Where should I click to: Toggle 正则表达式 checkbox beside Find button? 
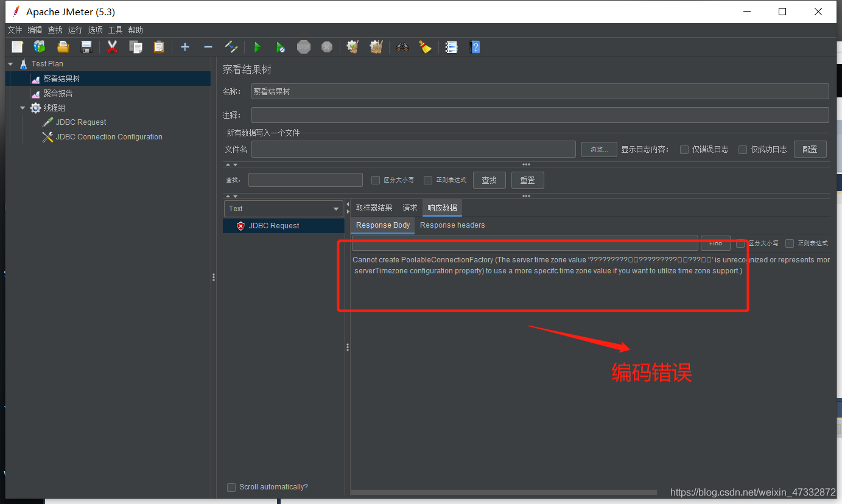[790, 243]
